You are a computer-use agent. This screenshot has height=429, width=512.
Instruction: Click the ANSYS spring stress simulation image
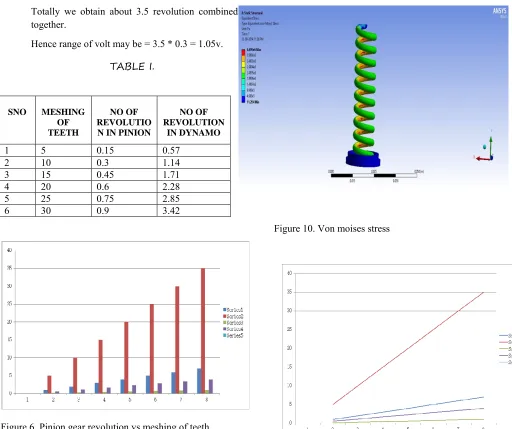tap(374, 95)
